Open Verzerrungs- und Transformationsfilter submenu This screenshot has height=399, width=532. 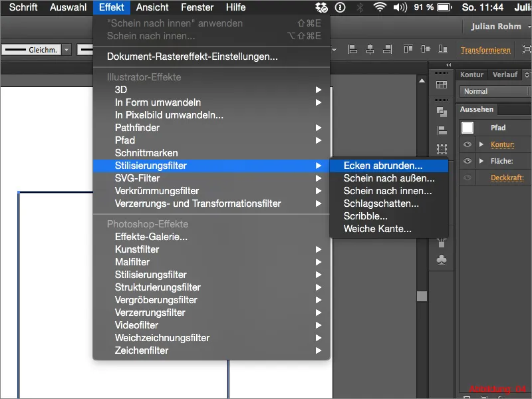pos(211,203)
